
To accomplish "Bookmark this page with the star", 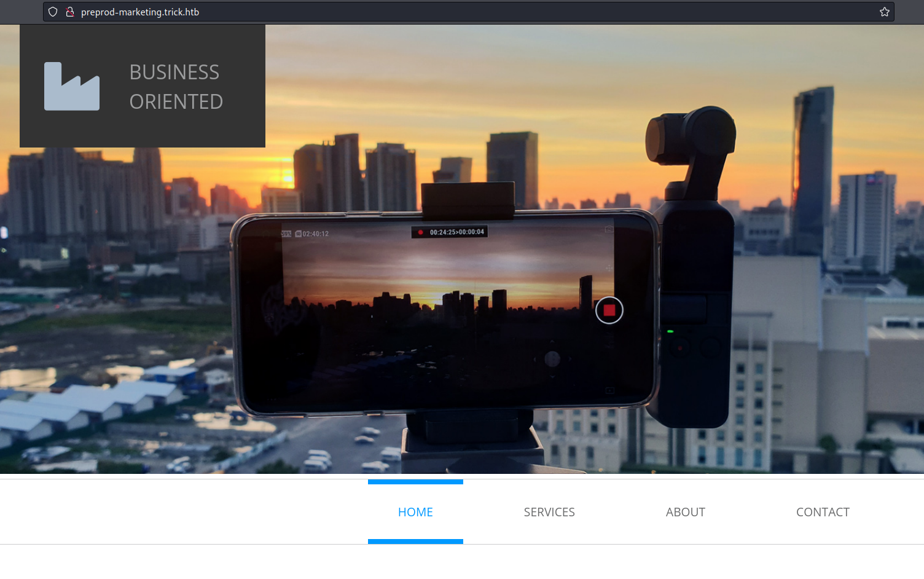I will (884, 12).
